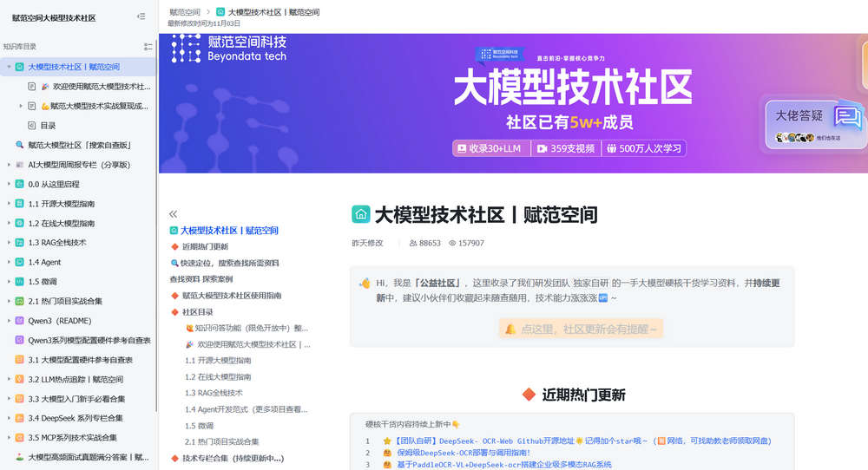868x470 pixels.
Task: Click the icon of AI大模型周周报专栏
Action: coord(19,165)
